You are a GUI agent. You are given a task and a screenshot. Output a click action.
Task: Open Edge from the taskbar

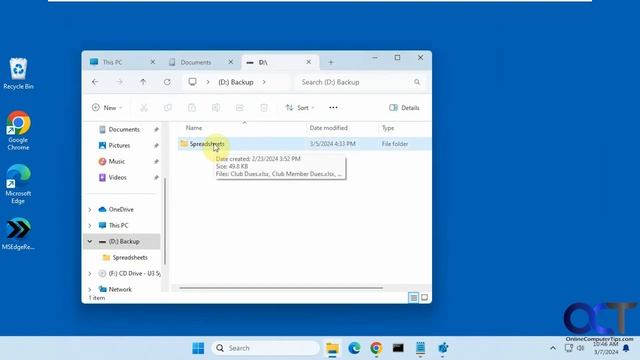pos(354,348)
